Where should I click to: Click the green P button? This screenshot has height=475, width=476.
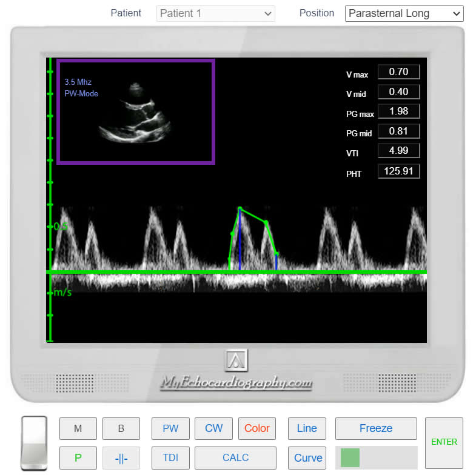[x=78, y=457]
